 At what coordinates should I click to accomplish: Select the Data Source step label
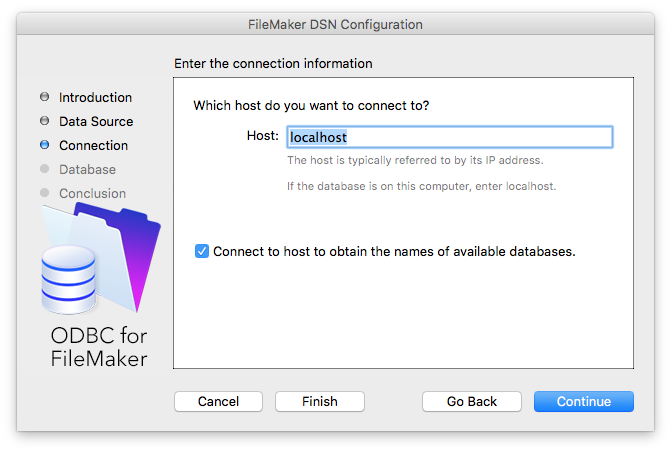click(96, 121)
